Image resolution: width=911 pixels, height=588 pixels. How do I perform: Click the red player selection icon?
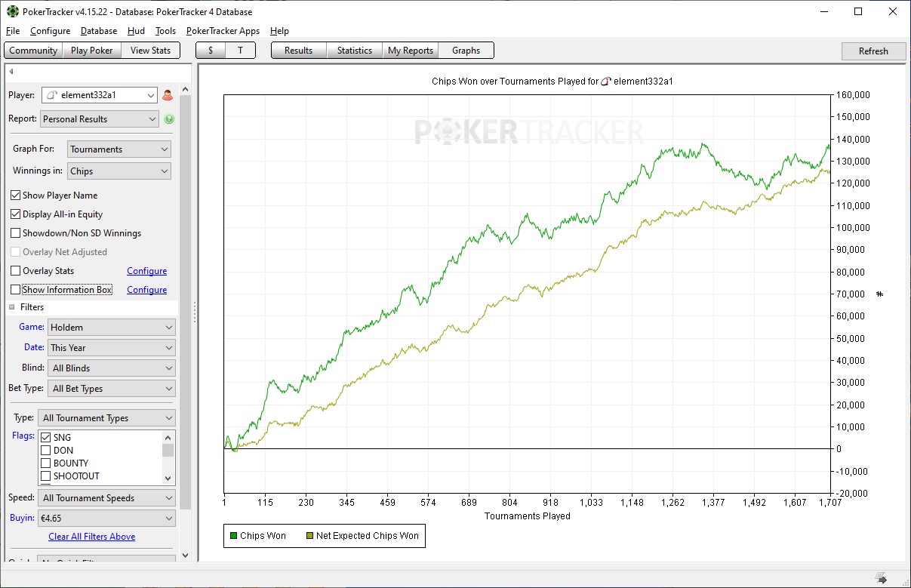[x=168, y=95]
